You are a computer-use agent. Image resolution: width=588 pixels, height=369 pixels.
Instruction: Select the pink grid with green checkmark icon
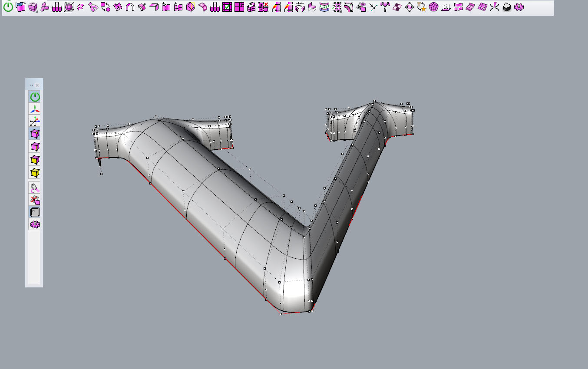pos(227,7)
